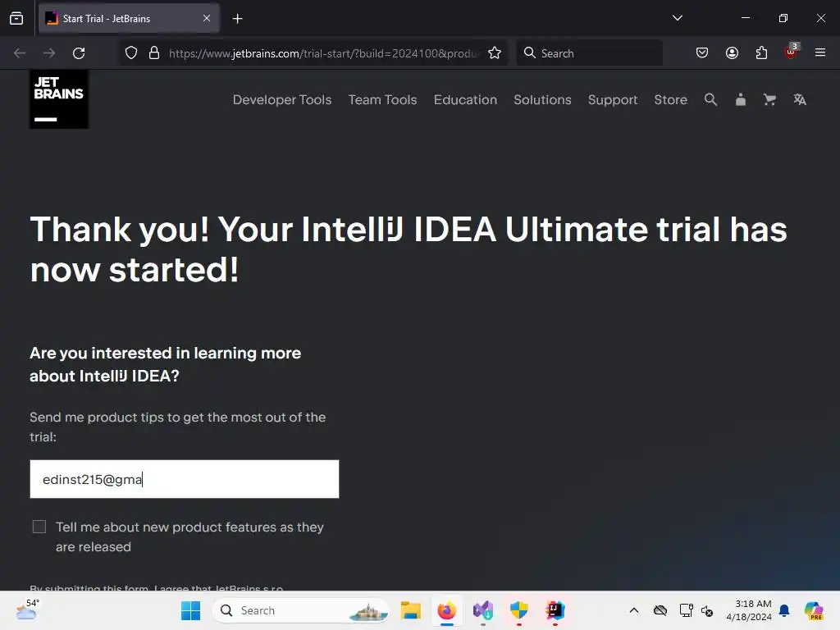Open the Firefox View icon
Image resolution: width=840 pixels, height=630 pixels.
pyautogui.click(x=16, y=18)
